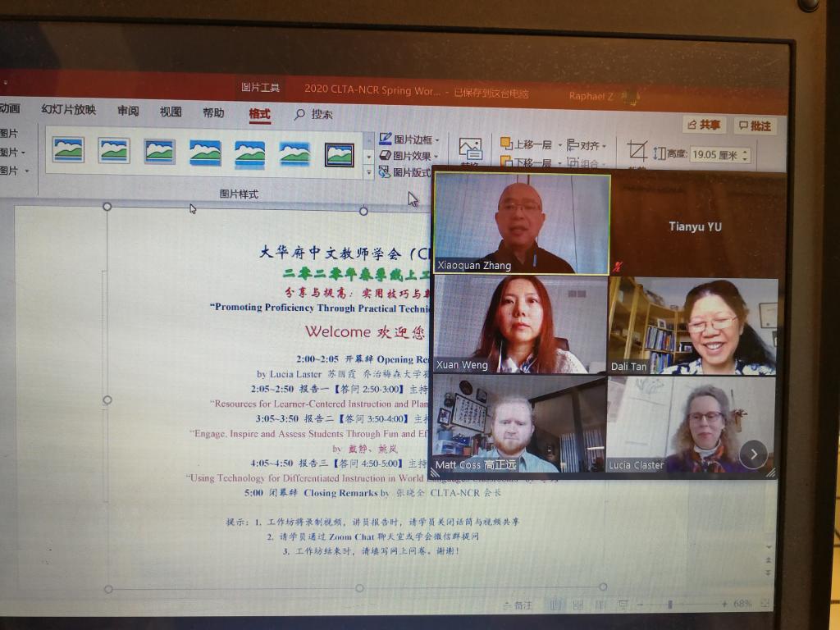Select the first picture style thumbnail
Viewport: 840px width, 630px height.
coord(68,150)
